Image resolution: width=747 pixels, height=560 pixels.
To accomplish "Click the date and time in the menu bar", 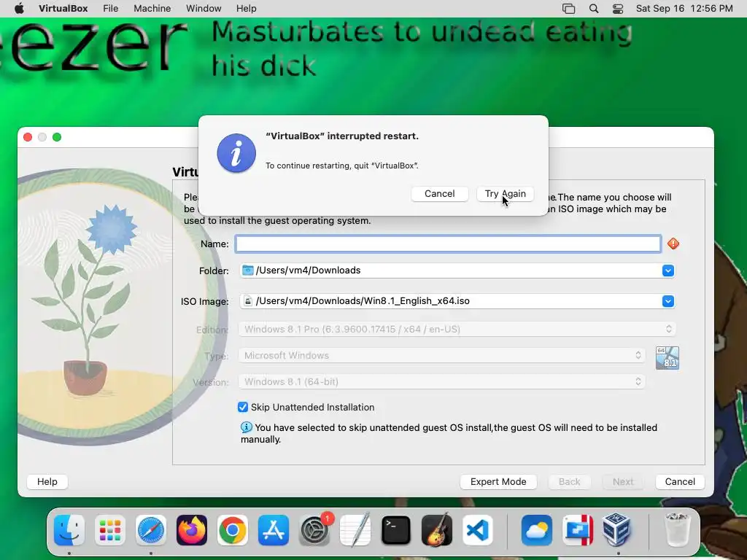I will click(x=684, y=8).
